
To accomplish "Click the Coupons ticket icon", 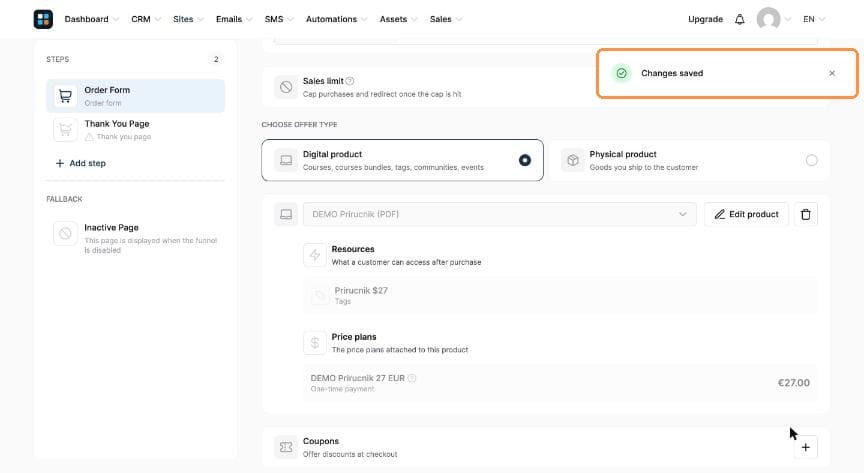I will (286, 448).
